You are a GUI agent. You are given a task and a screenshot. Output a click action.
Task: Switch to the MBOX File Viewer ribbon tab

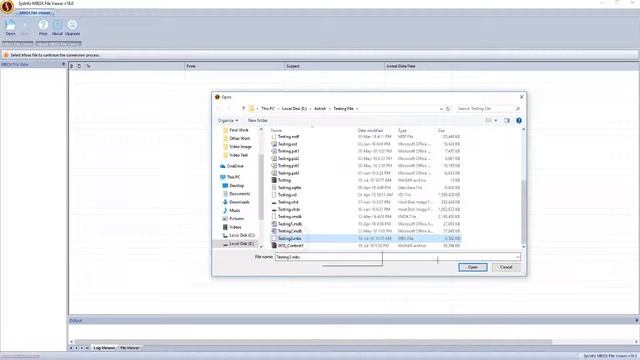(34, 13)
